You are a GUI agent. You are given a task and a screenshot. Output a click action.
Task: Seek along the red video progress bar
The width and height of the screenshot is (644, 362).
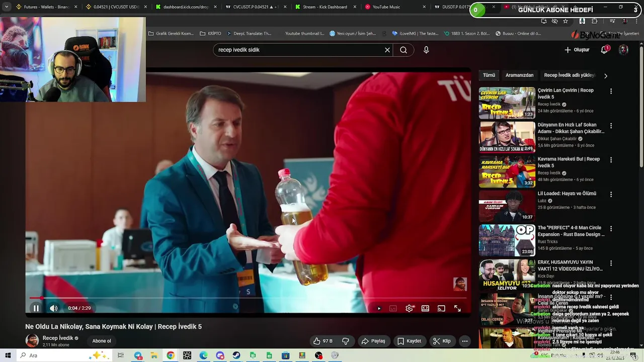pyautogui.click(x=249, y=298)
